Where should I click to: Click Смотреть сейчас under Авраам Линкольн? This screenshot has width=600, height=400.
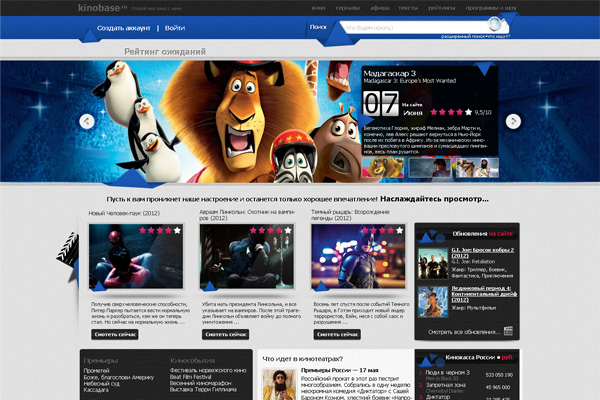pyautogui.click(x=226, y=334)
